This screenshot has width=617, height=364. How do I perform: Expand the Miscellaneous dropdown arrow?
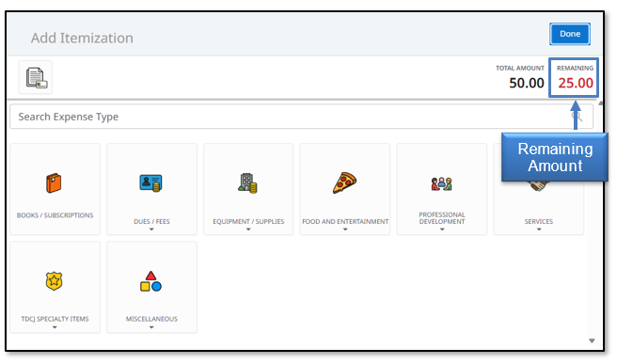[x=151, y=327]
